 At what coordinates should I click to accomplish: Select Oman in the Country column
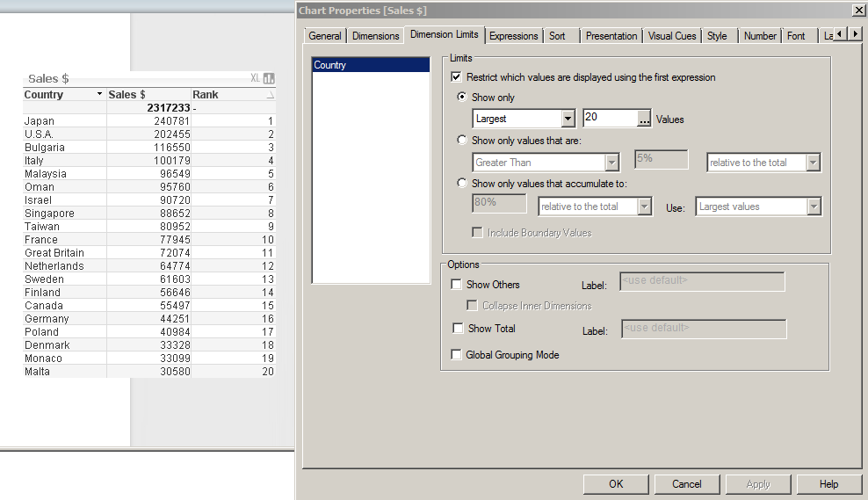pos(64,187)
